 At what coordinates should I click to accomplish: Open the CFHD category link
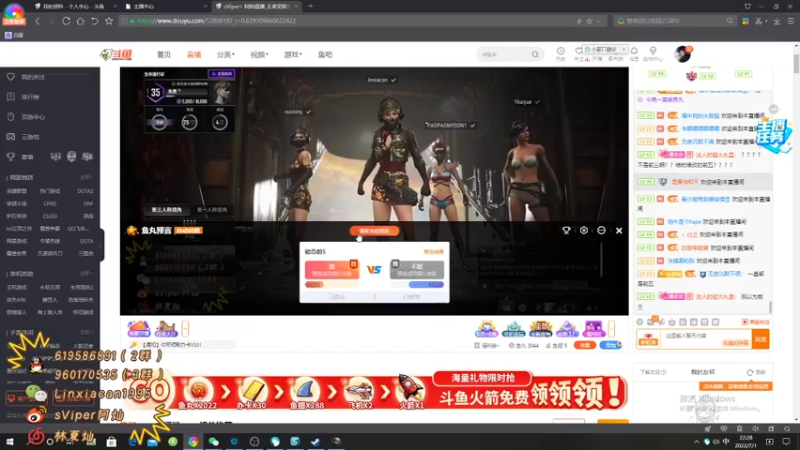pos(50,203)
